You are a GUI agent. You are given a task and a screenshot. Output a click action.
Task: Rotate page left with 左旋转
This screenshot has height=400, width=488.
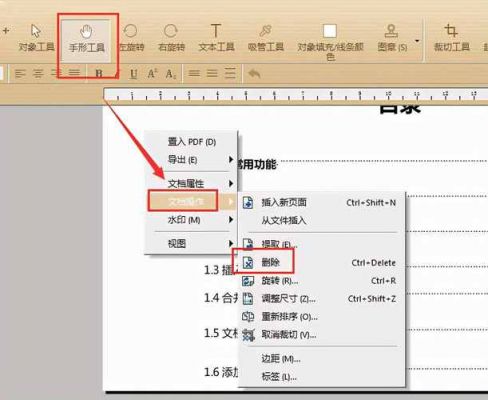click(x=131, y=38)
